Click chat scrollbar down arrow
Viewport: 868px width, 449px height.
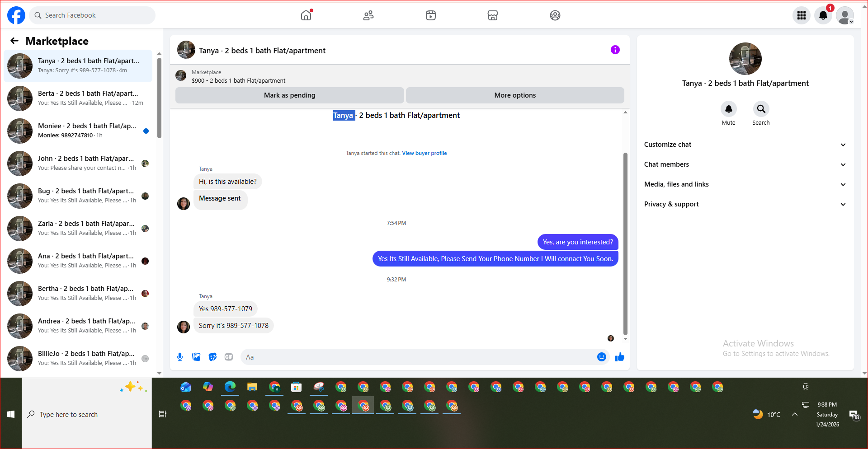tap(625, 339)
